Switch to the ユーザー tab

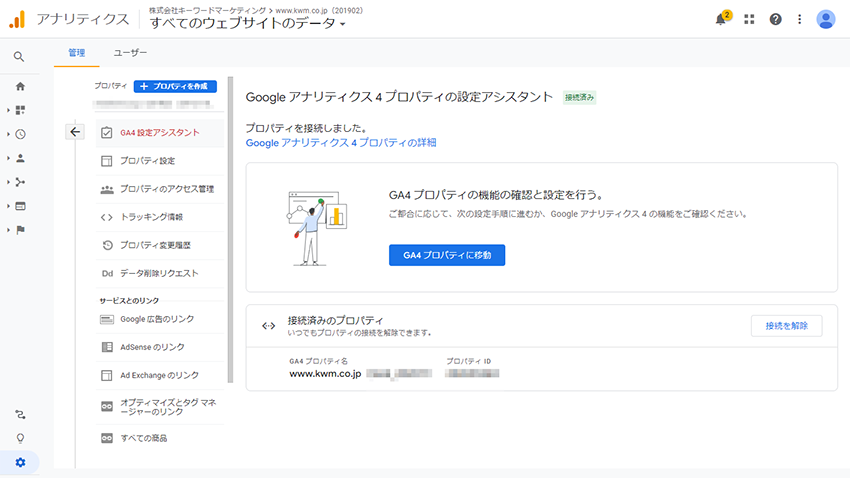[x=130, y=53]
